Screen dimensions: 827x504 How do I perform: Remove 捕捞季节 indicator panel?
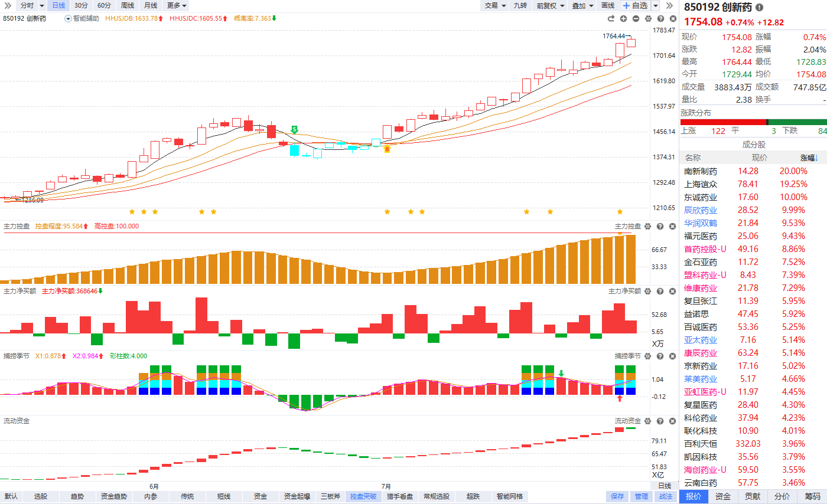(673, 356)
